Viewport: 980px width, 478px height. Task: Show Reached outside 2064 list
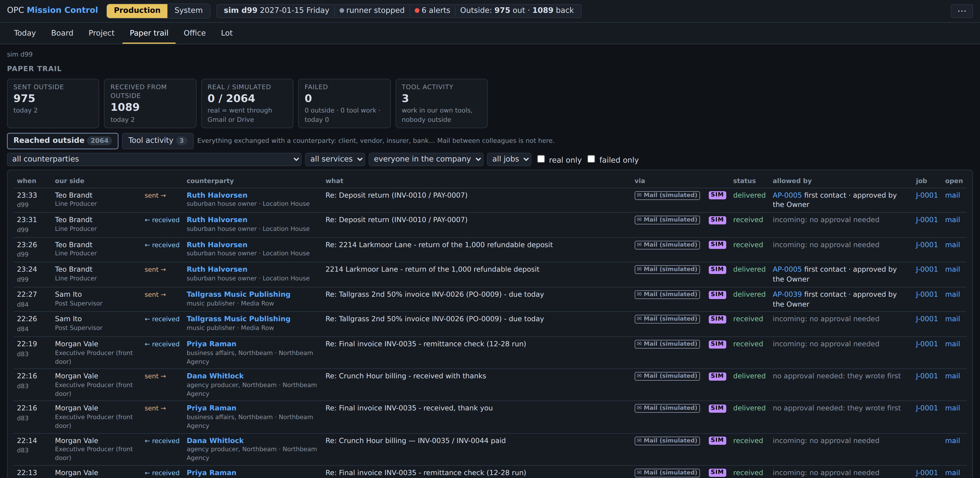[62, 141]
